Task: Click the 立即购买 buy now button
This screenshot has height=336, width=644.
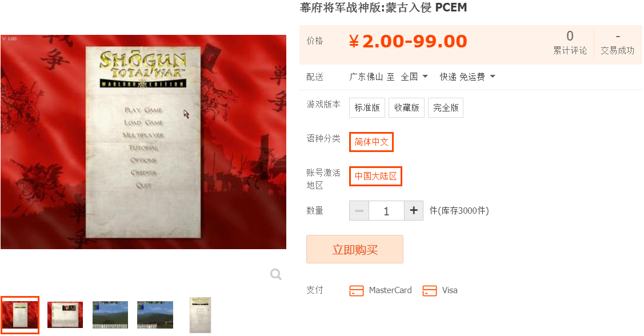Action: point(355,249)
